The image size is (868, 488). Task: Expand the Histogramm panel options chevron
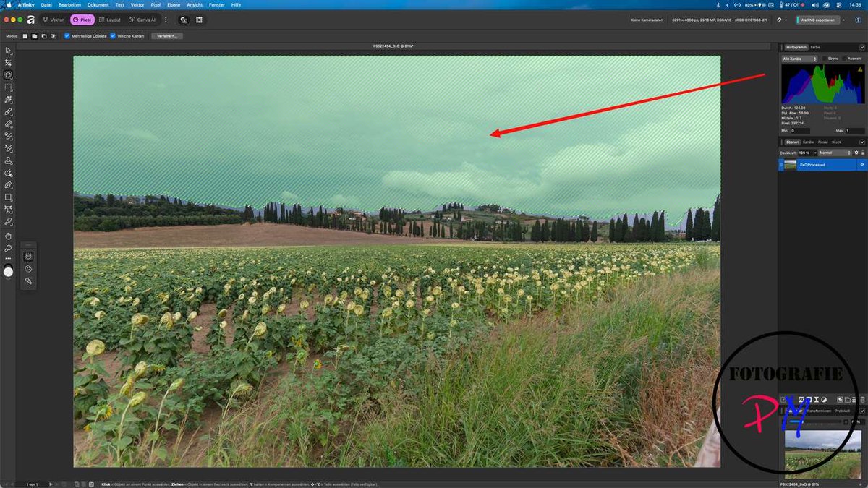[x=862, y=48]
